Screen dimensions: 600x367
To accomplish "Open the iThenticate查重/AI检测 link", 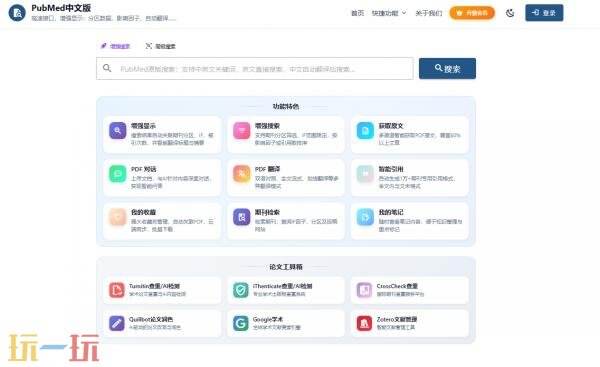I will 282,286.
